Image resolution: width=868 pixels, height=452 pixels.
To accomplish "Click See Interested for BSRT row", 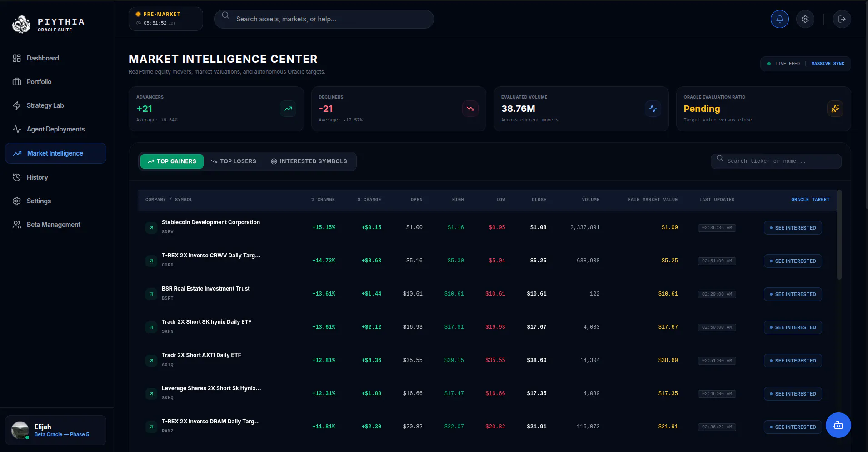I will click(x=793, y=294).
